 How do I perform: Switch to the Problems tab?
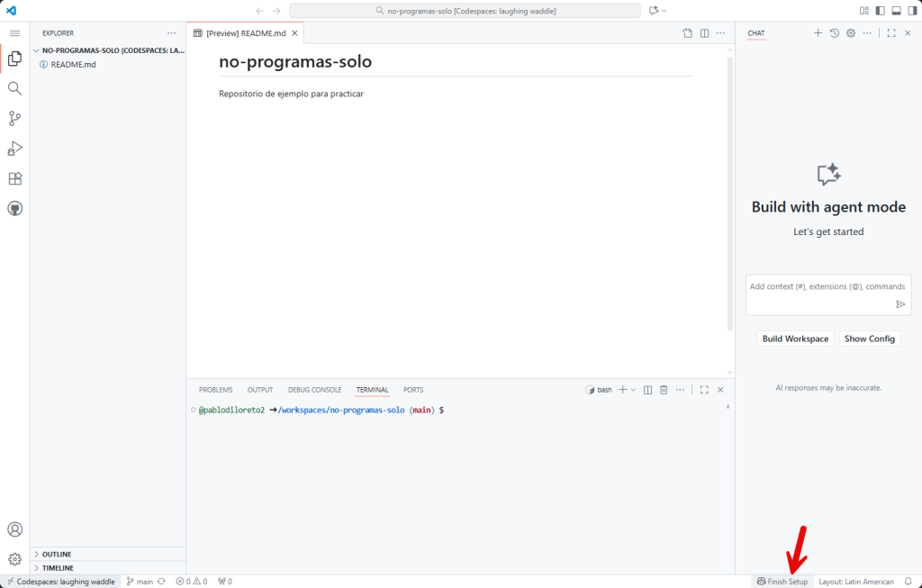click(x=215, y=390)
